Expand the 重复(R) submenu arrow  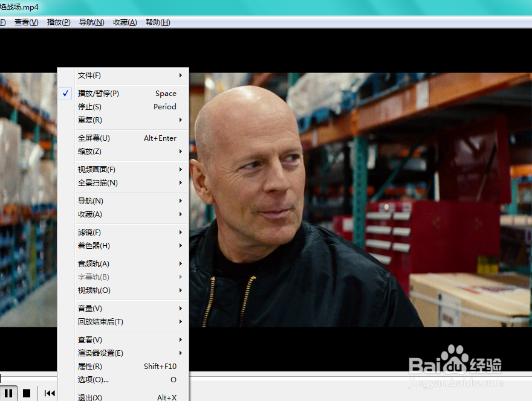[x=181, y=120]
